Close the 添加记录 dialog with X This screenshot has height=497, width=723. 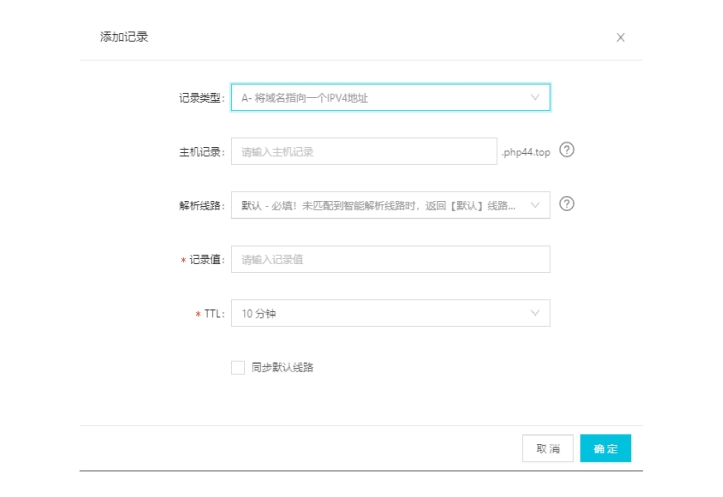click(x=620, y=37)
